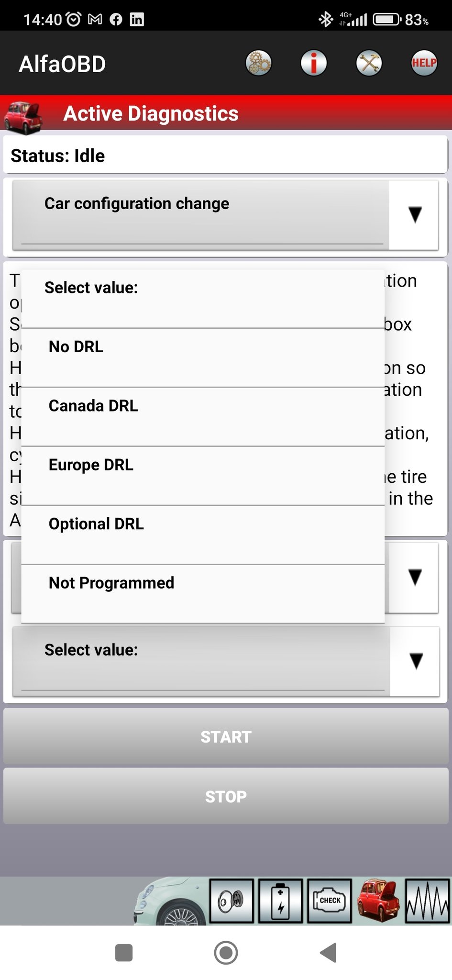Select Europe DRL value
The image size is (452, 980).
pyautogui.click(x=203, y=475)
